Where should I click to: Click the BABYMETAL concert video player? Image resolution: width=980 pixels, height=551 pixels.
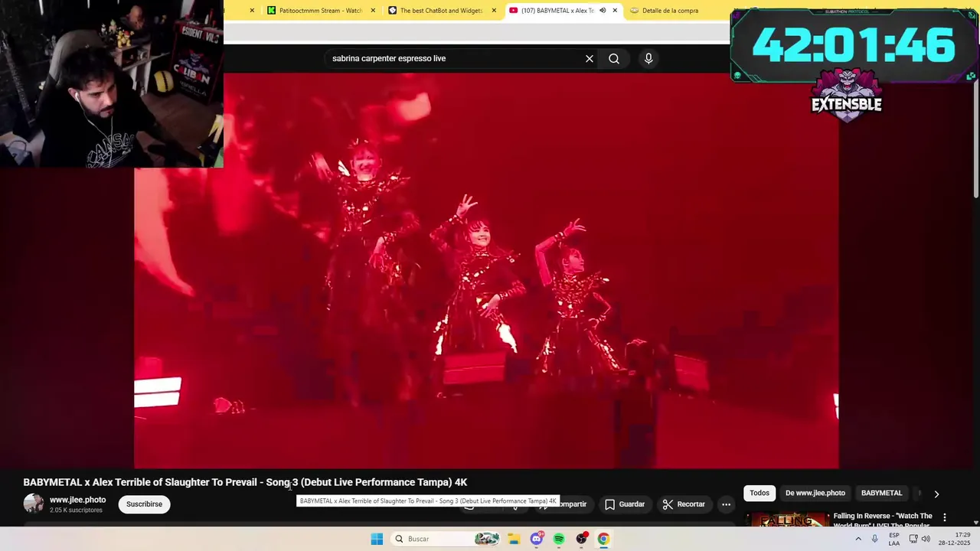(486, 270)
